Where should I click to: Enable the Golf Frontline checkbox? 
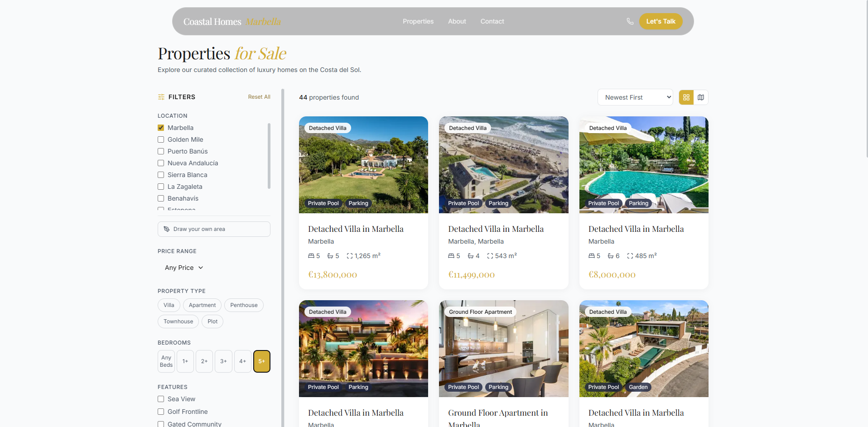coord(160,411)
